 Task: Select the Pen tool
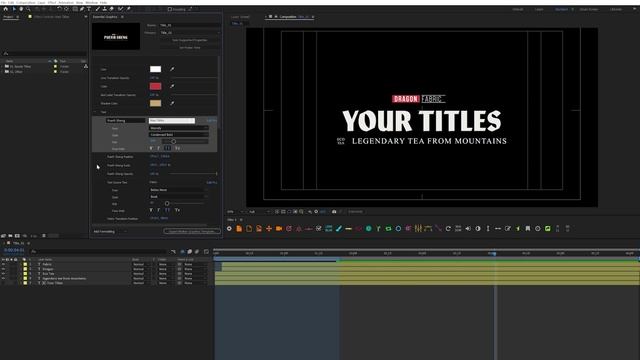point(82,9)
